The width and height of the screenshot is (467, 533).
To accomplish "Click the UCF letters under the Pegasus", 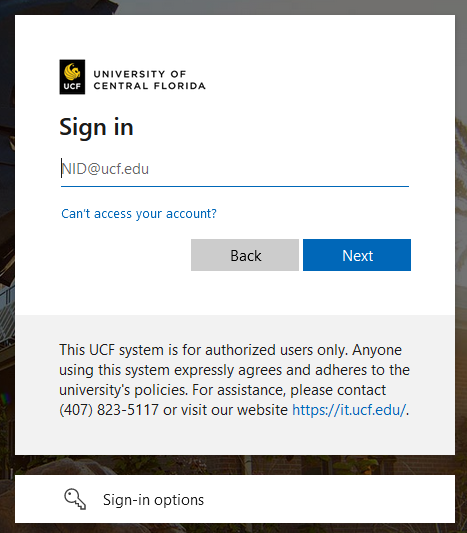I will click(72, 86).
